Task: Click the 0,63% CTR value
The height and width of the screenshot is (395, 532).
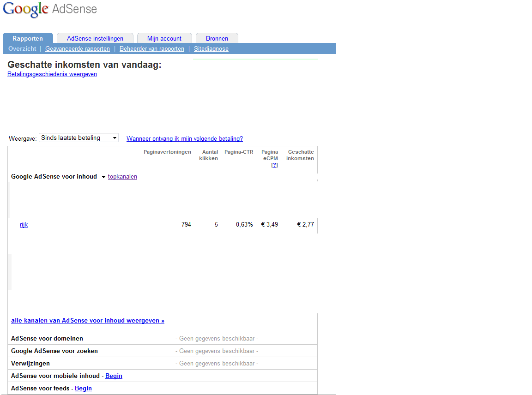Action: pos(244,224)
